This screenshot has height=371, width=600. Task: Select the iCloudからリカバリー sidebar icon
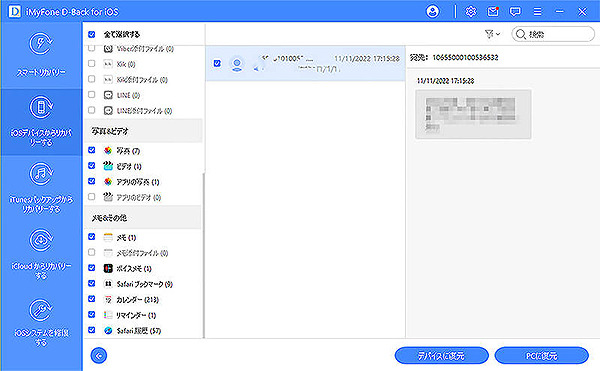point(41,241)
